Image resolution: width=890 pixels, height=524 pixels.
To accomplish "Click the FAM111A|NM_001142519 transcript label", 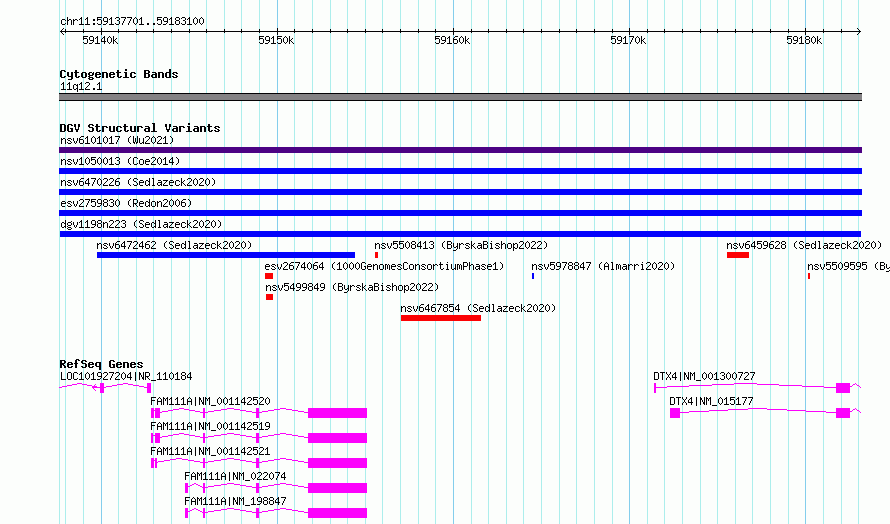I will coord(210,426).
